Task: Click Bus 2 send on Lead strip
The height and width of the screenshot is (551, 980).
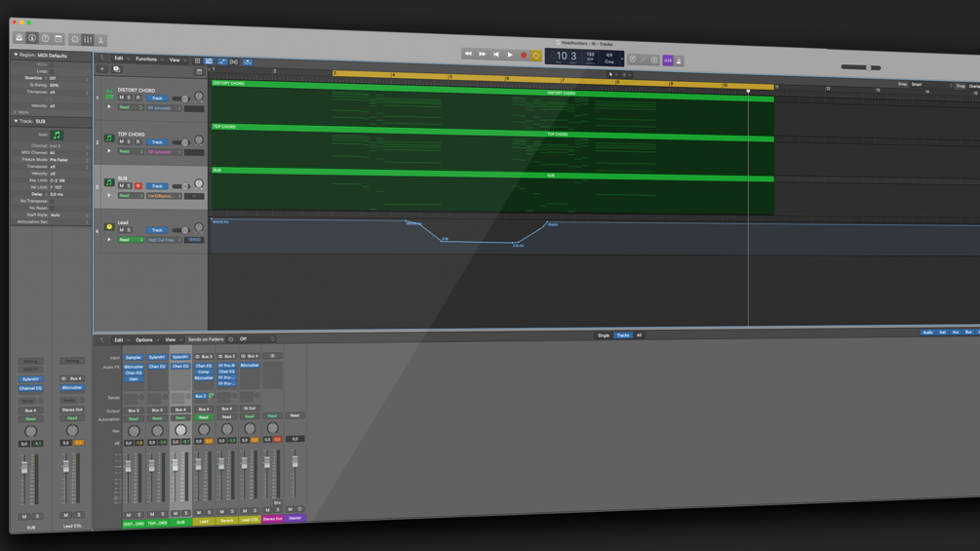Action: 201,396
